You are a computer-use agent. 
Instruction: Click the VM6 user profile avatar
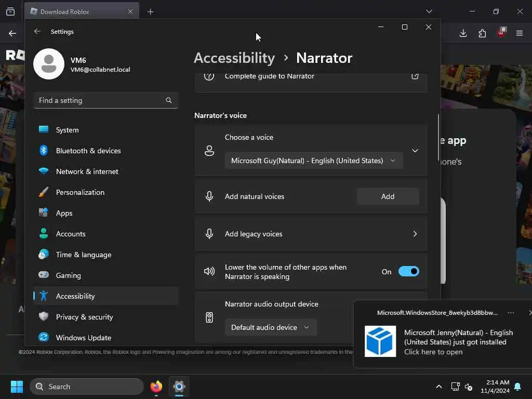pos(49,64)
